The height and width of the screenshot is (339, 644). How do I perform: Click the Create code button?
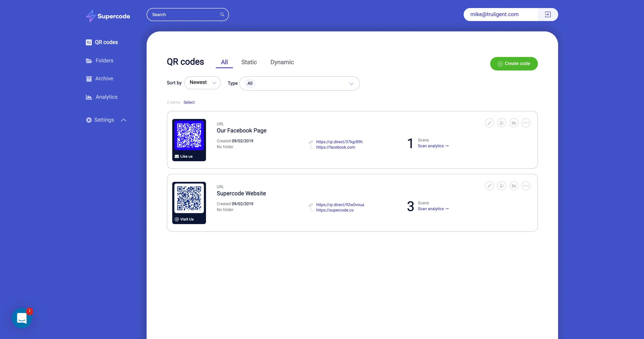coord(514,64)
